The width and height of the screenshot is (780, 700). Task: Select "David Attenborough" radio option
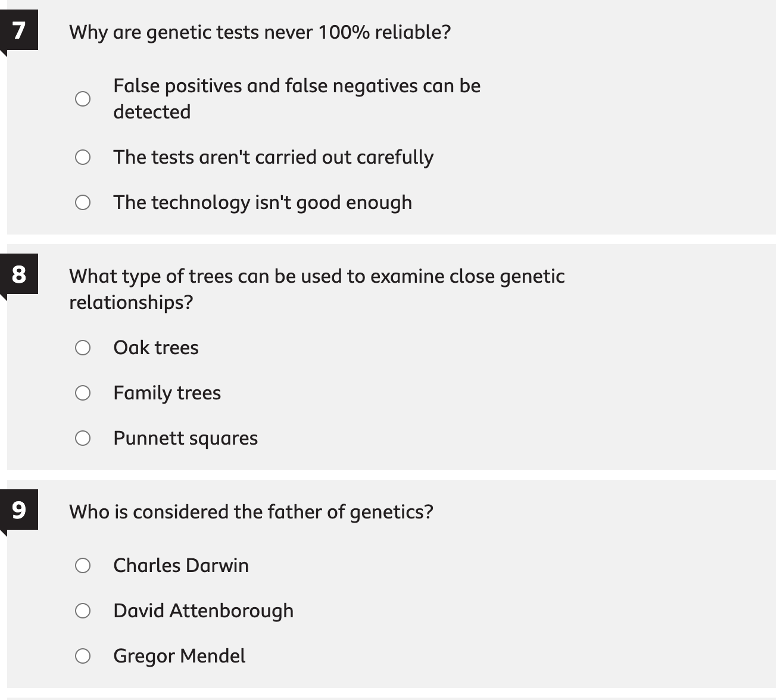click(83, 611)
